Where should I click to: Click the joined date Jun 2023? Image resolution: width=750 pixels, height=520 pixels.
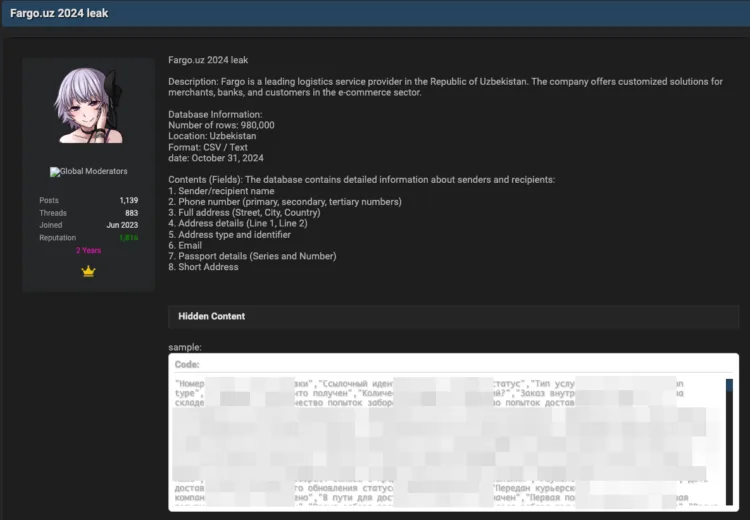click(x=122, y=225)
